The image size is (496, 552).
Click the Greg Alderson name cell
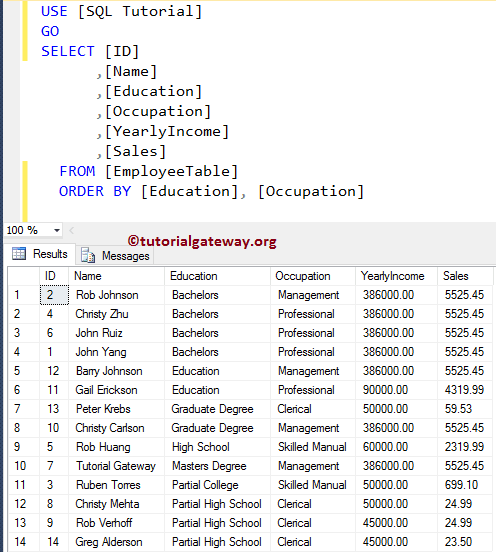tap(117, 542)
